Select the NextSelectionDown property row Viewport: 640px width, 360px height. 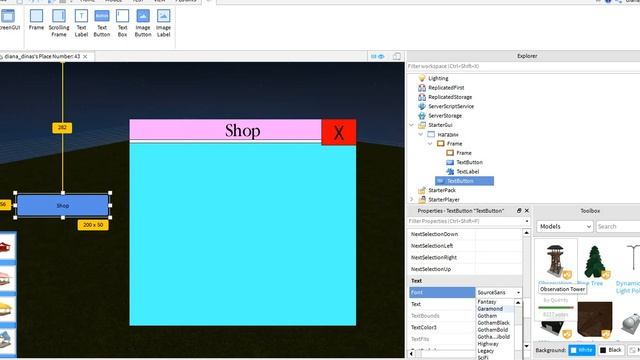point(466,234)
